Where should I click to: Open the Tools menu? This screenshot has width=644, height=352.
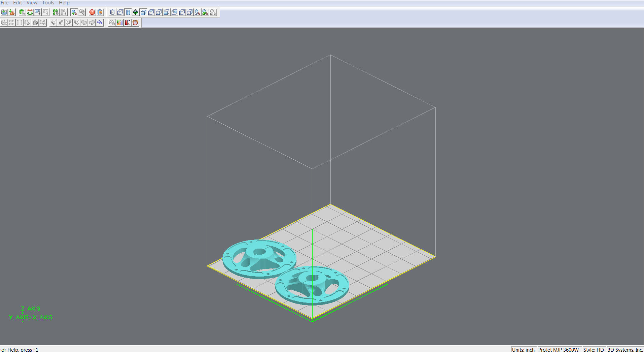tap(48, 3)
